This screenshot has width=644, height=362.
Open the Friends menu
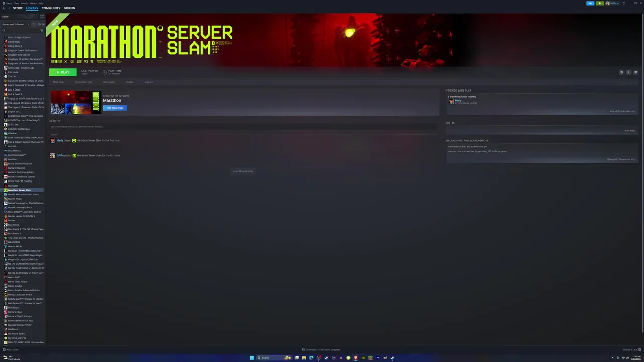[24, 3]
